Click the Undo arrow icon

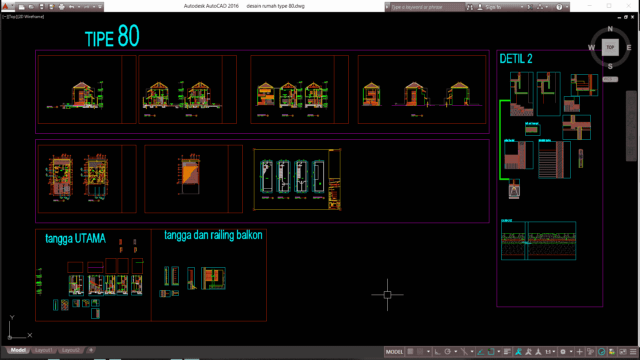click(71, 7)
